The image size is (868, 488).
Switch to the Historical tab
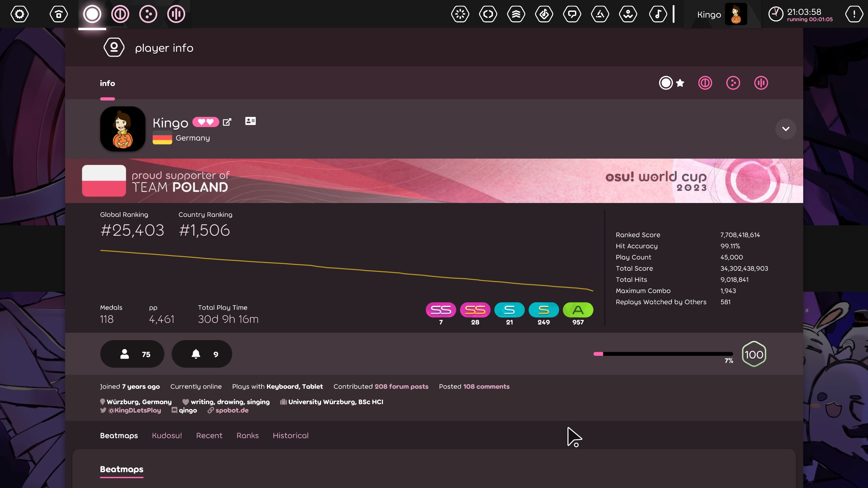(290, 435)
